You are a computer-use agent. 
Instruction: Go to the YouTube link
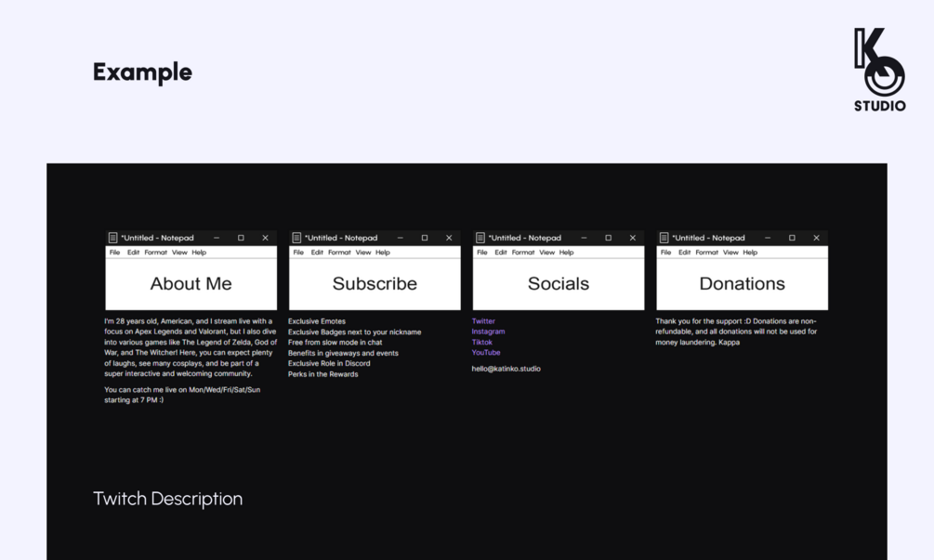pyautogui.click(x=486, y=353)
